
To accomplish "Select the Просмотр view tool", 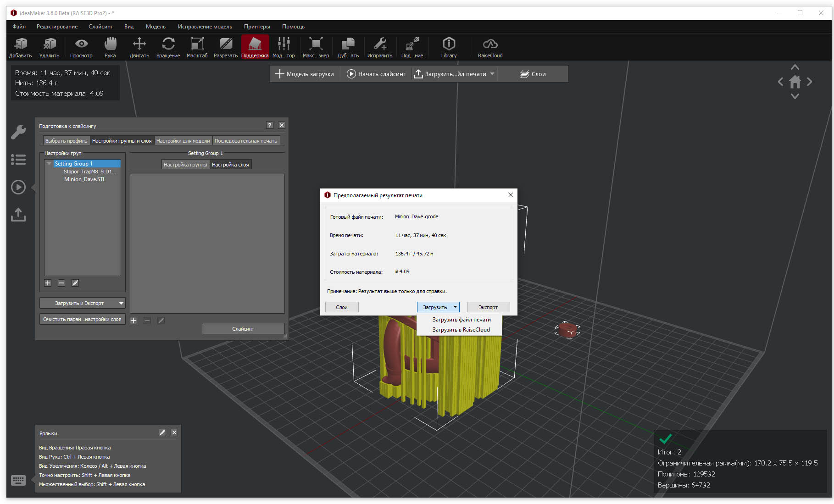I will tap(81, 48).
